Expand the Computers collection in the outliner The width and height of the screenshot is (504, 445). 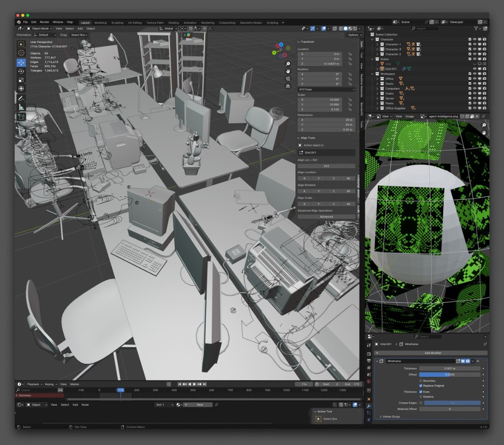click(x=378, y=89)
